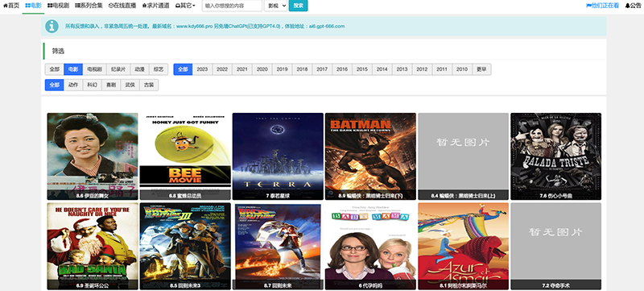644x291 pixels.
Task: Open 求片通道 request channel
Action: (155, 6)
